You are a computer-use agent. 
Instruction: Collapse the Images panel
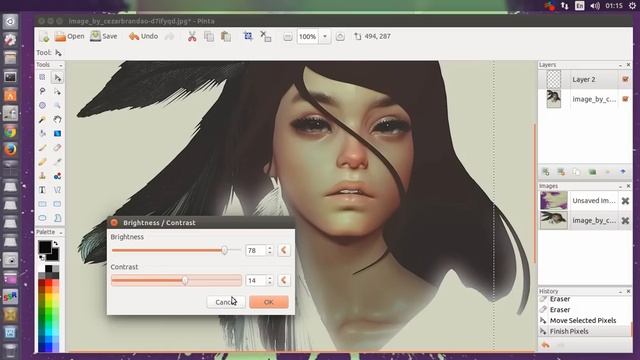620,186
